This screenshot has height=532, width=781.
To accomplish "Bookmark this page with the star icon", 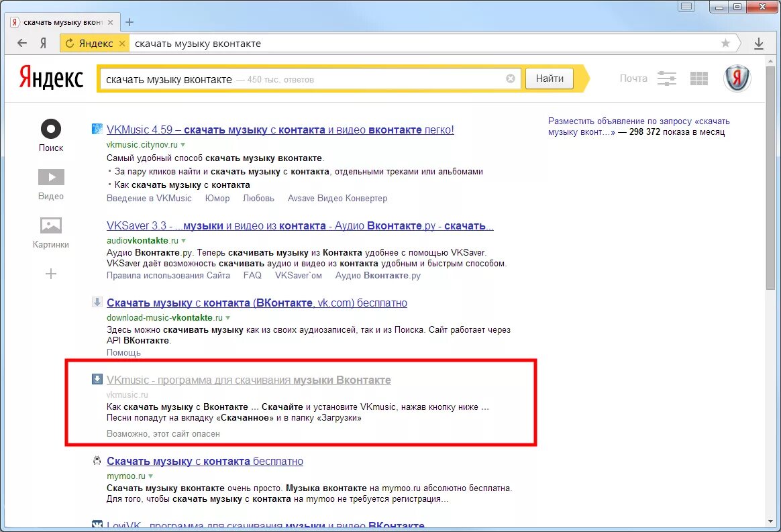I will point(725,44).
